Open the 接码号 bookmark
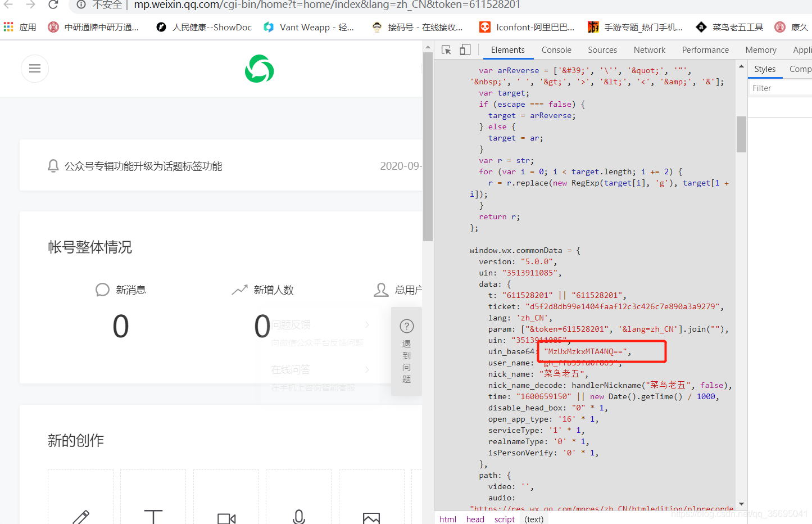The image size is (812, 524). point(417,27)
